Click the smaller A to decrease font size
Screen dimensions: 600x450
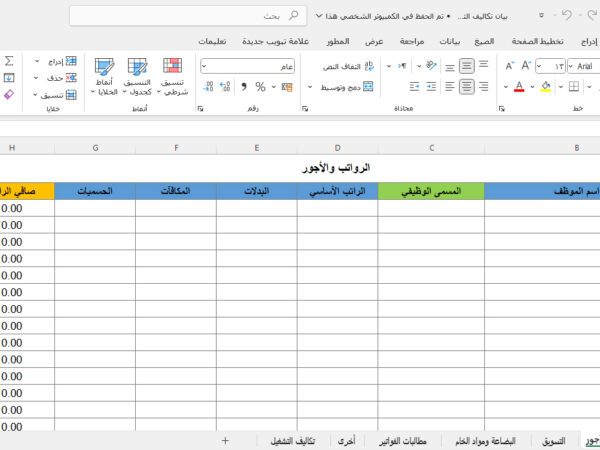pyautogui.click(x=510, y=66)
